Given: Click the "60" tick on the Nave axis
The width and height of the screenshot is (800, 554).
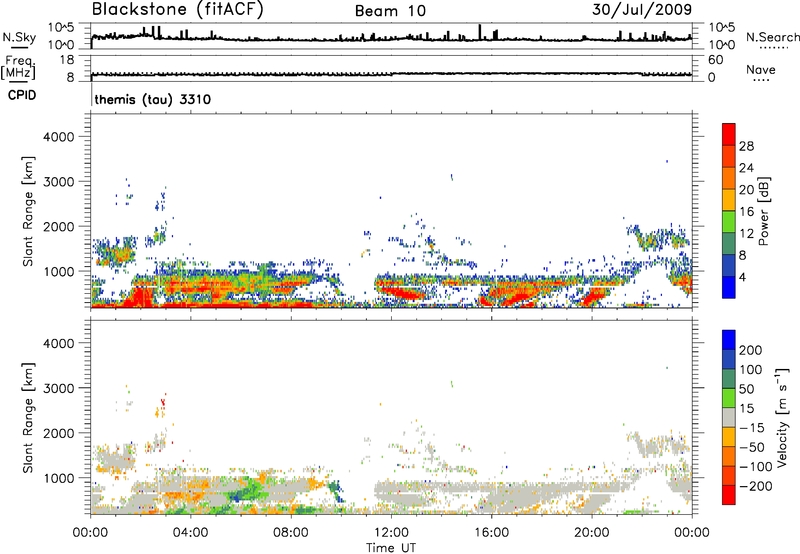Looking at the screenshot, I should click(x=715, y=60).
